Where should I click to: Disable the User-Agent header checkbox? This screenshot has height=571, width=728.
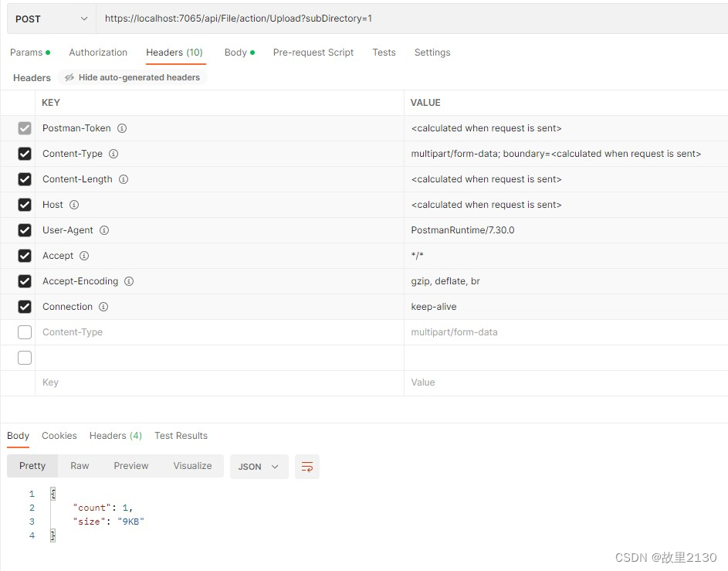25,230
